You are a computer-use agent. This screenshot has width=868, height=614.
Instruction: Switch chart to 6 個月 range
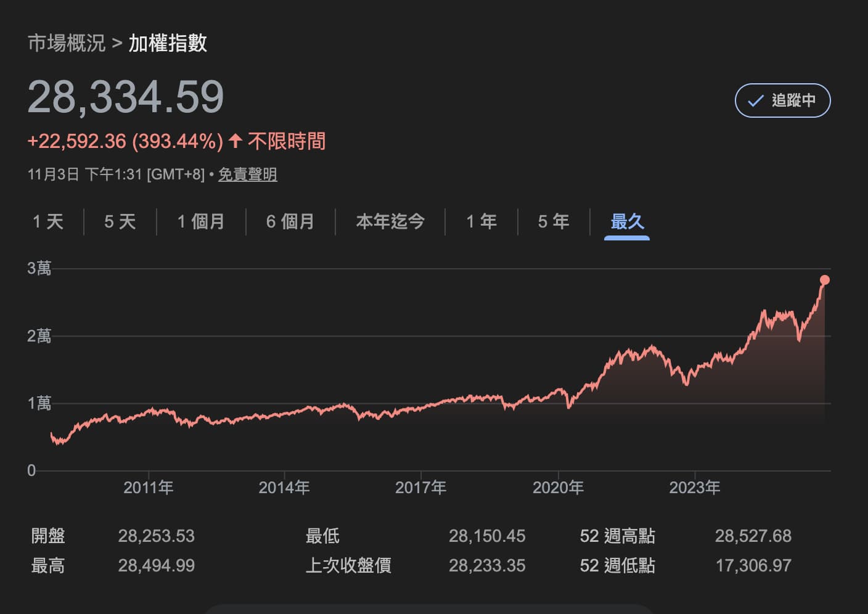pyautogui.click(x=290, y=221)
